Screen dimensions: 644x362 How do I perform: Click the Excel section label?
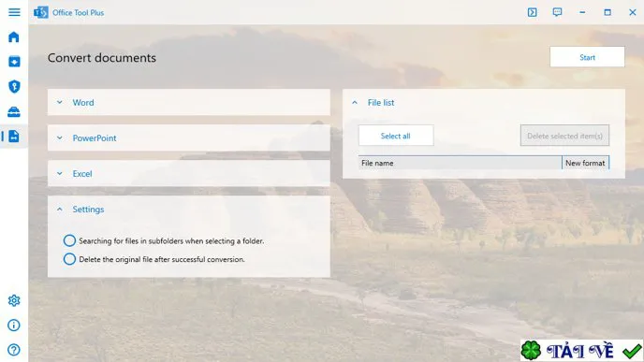(82, 174)
